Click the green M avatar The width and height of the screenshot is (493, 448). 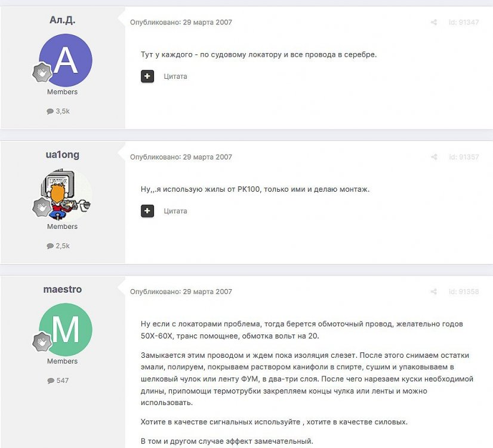tap(66, 329)
